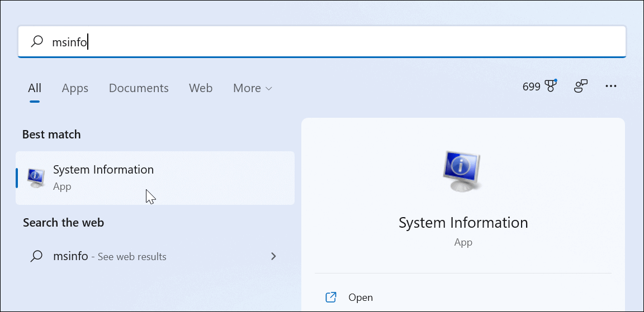
Task: Expand the More filter dropdown
Action: coord(252,88)
